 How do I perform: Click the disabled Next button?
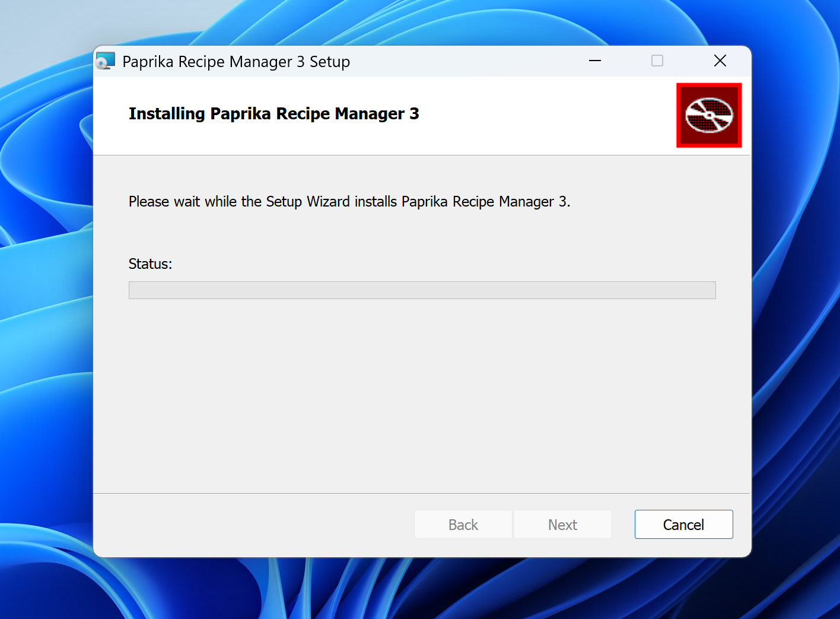tap(562, 525)
